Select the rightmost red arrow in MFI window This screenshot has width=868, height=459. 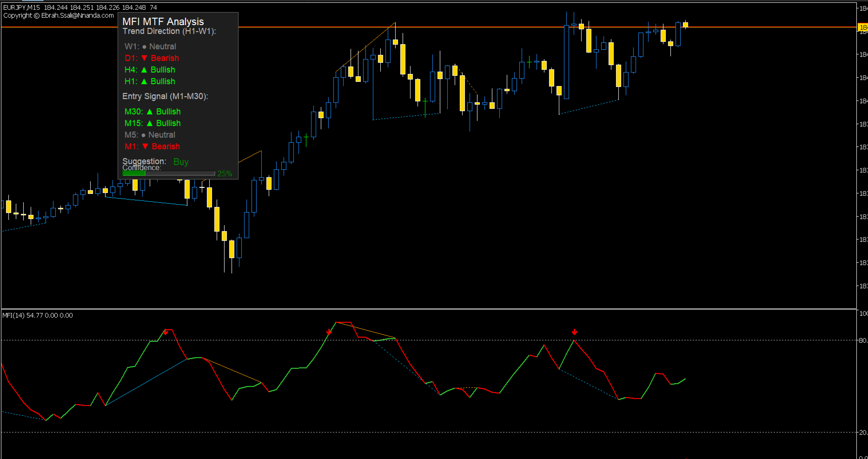[575, 332]
